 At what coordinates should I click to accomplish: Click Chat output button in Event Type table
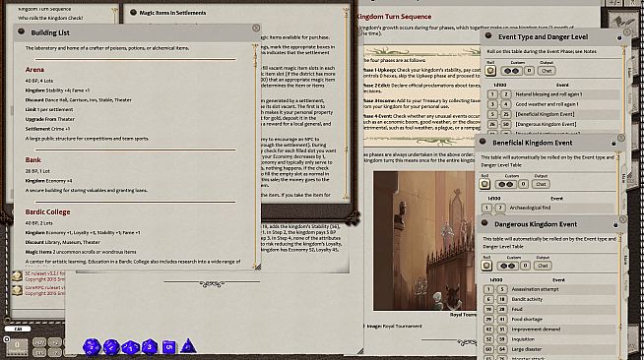click(547, 71)
